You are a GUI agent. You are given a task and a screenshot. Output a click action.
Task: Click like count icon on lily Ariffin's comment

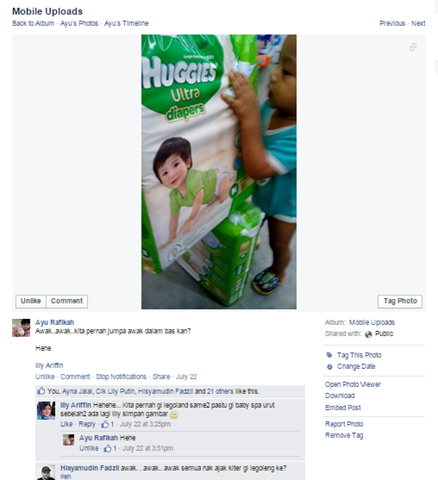tap(105, 424)
